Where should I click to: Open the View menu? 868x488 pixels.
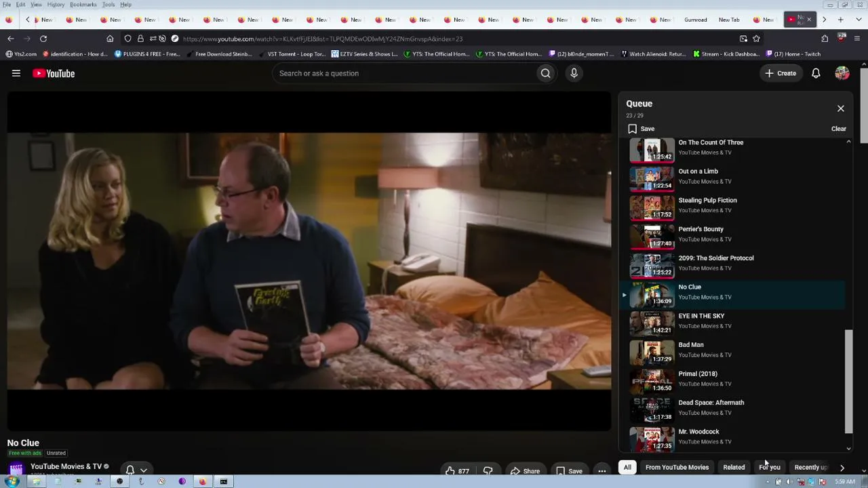(x=36, y=5)
